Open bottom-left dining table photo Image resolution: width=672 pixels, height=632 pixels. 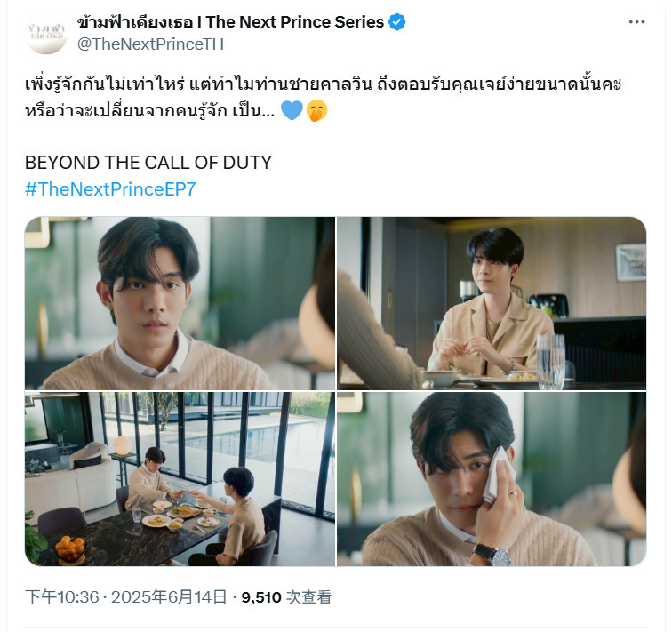tap(180, 479)
